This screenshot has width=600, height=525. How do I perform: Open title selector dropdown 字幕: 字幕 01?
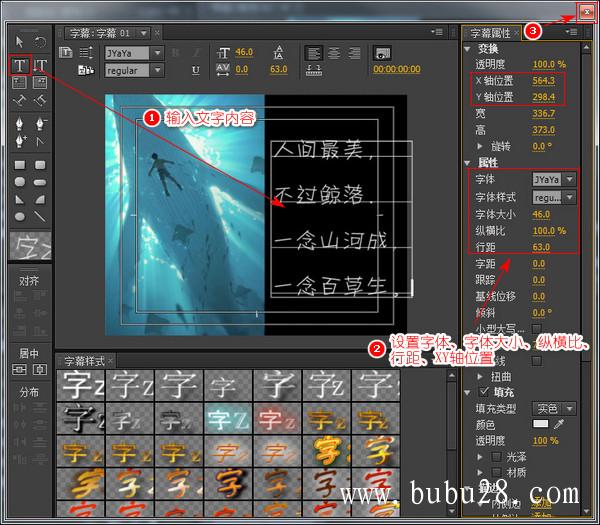(x=144, y=33)
